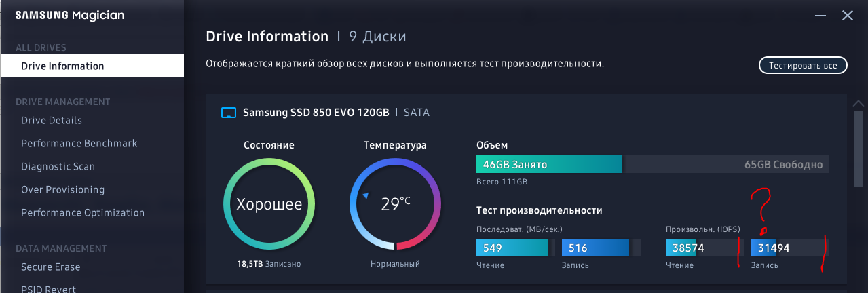Go to Performance Benchmark
The height and width of the screenshot is (293, 868).
(x=79, y=144)
